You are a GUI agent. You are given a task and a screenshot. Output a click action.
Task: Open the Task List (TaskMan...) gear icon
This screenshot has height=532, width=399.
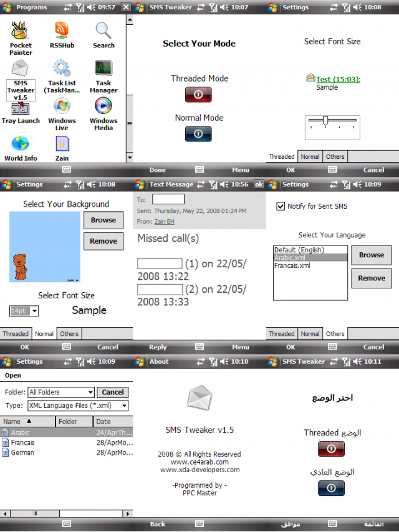pyautogui.click(x=62, y=68)
